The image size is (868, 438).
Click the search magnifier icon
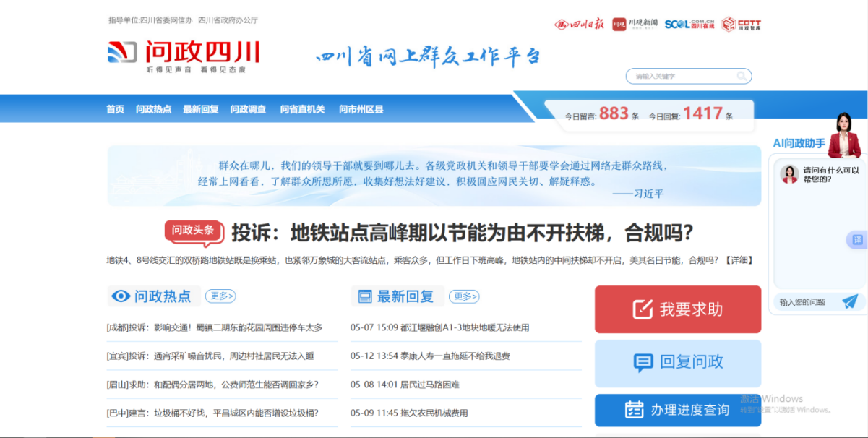[x=742, y=76]
